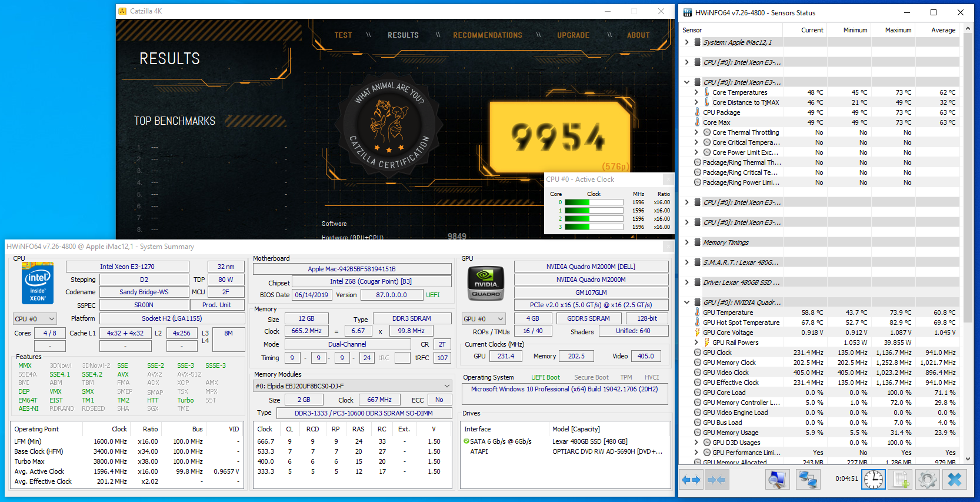Click Lexar 480GB SSD drive model entry
This screenshot has width=980, height=502.
(590, 441)
